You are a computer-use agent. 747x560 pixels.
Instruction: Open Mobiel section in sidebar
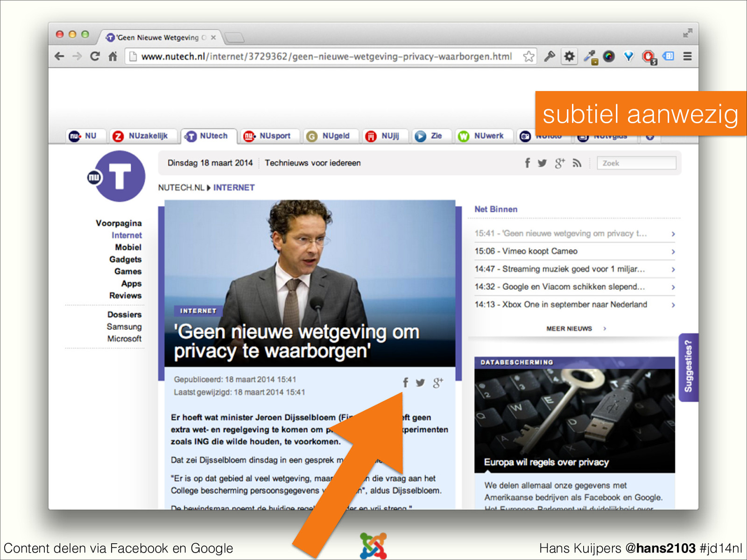pyautogui.click(x=128, y=247)
